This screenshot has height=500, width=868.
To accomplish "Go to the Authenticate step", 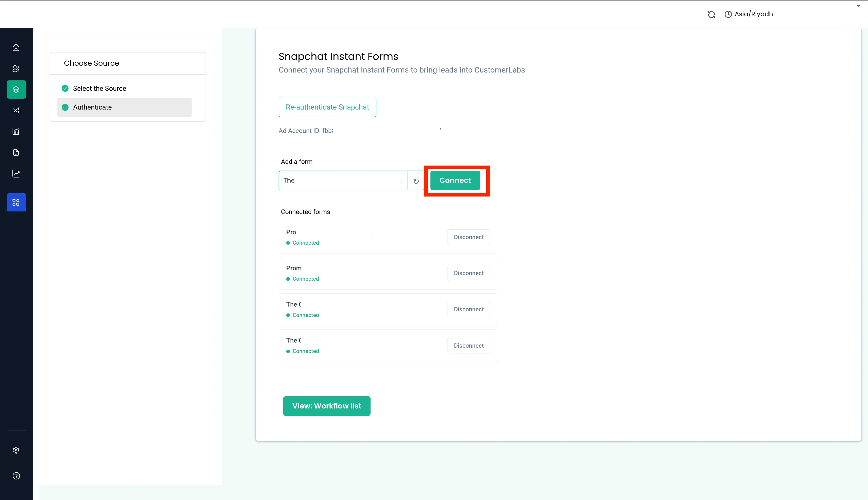I will coord(124,108).
